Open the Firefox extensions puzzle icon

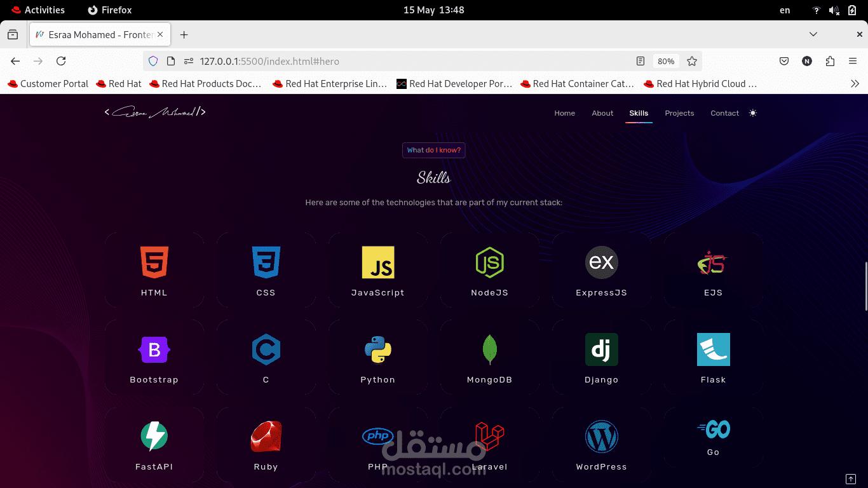(830, 61)
